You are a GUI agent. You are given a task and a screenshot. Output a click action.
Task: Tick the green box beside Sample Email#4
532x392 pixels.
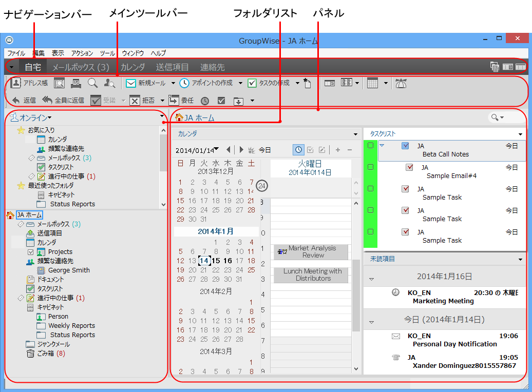(x=371, y=167)
